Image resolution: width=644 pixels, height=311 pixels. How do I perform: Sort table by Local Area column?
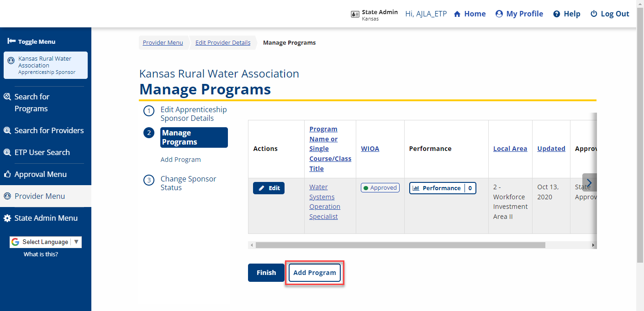pos(510,149)
